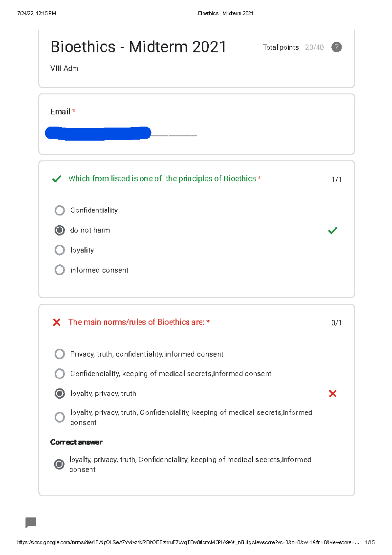Click red X next to loyalty, privacy, truth
Viewport: 392px width, 555px height.
coord(333,394)
